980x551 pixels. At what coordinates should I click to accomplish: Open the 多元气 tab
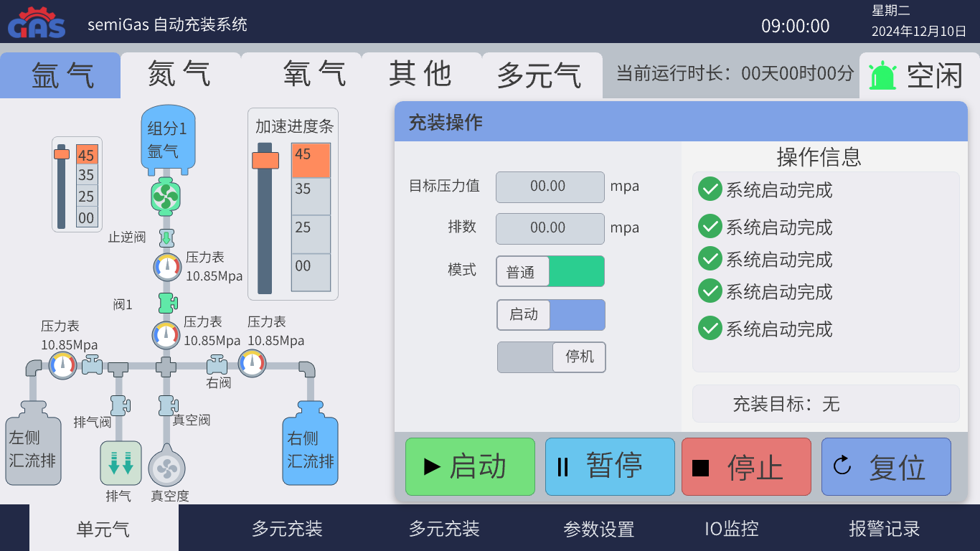click(x=542, y=75)
